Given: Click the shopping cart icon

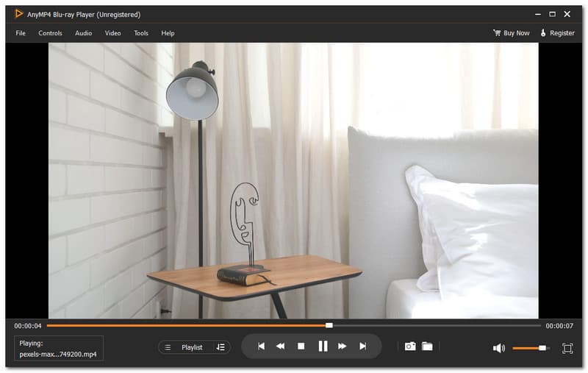Looking at the screenshot, I should click(x=497, y=33).
